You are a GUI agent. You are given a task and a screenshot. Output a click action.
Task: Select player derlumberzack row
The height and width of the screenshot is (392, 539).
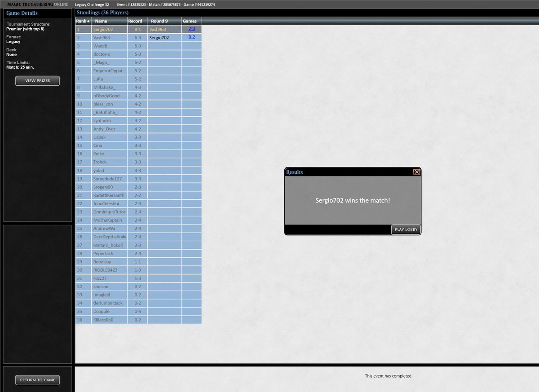[x=138, y=304]
